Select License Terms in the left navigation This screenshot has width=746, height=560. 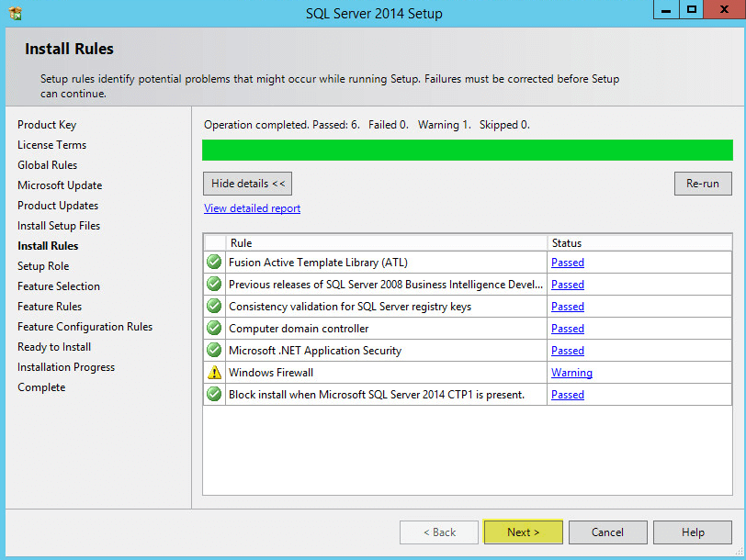(51, 144)
